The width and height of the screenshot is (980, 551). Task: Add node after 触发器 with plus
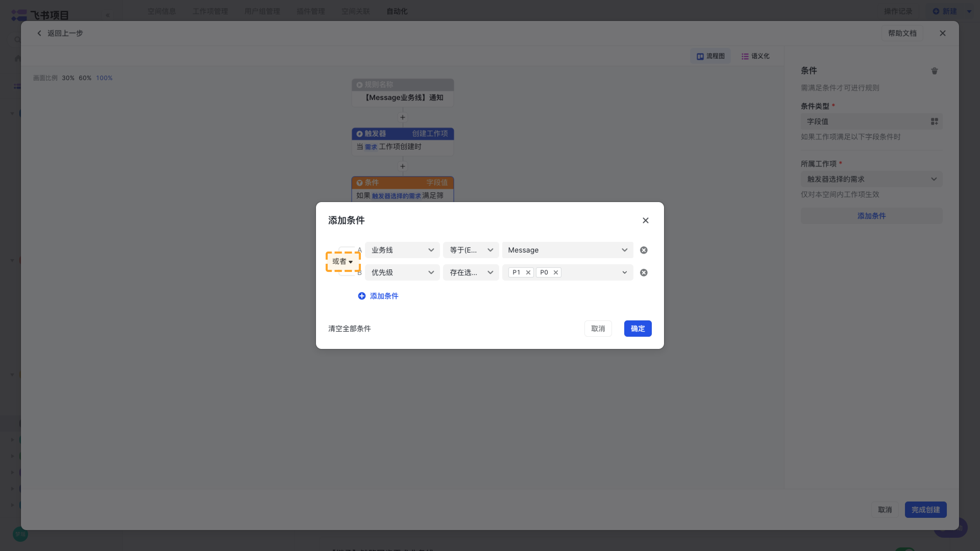click(x=402, y=167)
